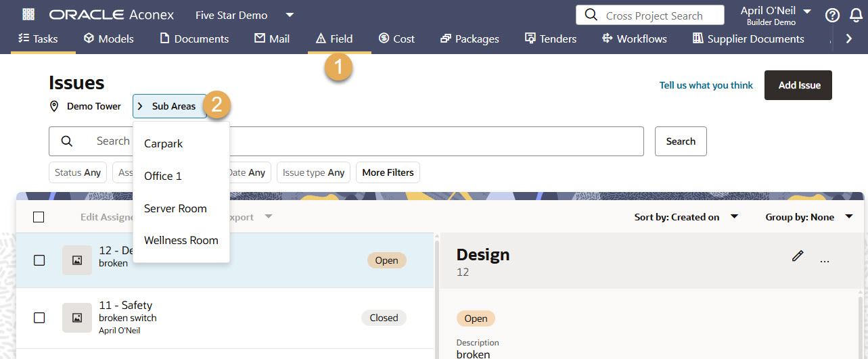The height and width of the screenshot is (359, 868).
Task: Open the notifications bell icon
Action: [x=856, y=15]
